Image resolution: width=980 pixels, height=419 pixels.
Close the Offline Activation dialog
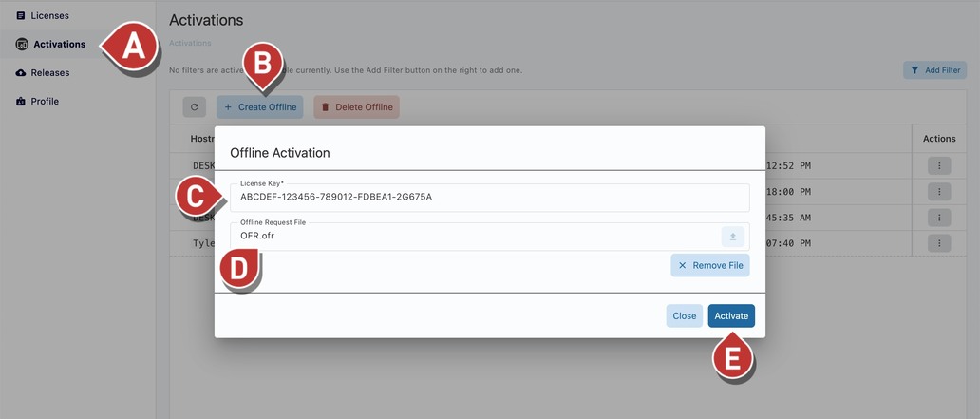[x=685, y=315]
